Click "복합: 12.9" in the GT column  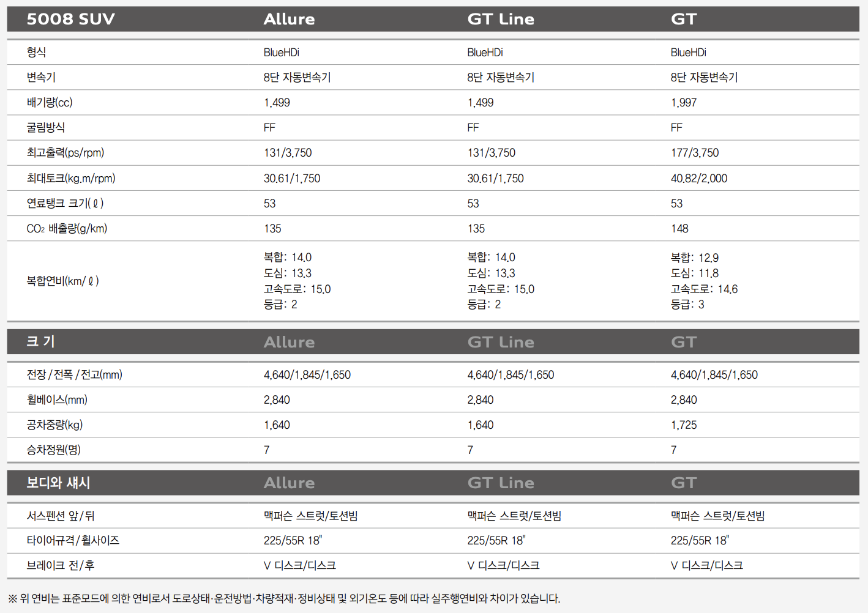(x=695, y=258)
